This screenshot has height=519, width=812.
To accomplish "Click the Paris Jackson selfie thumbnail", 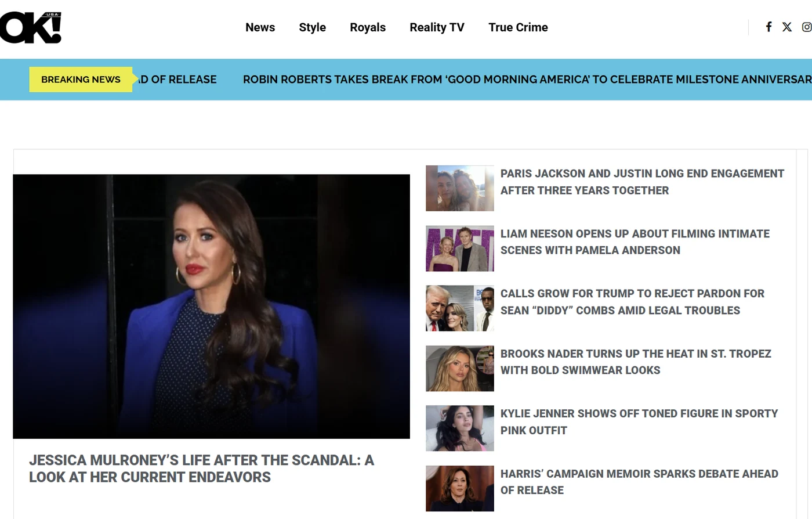I will 460,188.
